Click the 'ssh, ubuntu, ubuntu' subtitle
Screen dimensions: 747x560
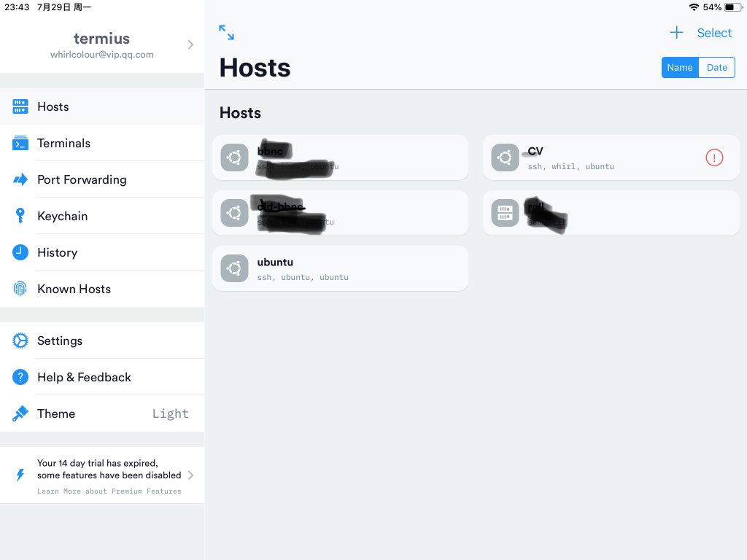pyautogui.click(x=303, y=278)
